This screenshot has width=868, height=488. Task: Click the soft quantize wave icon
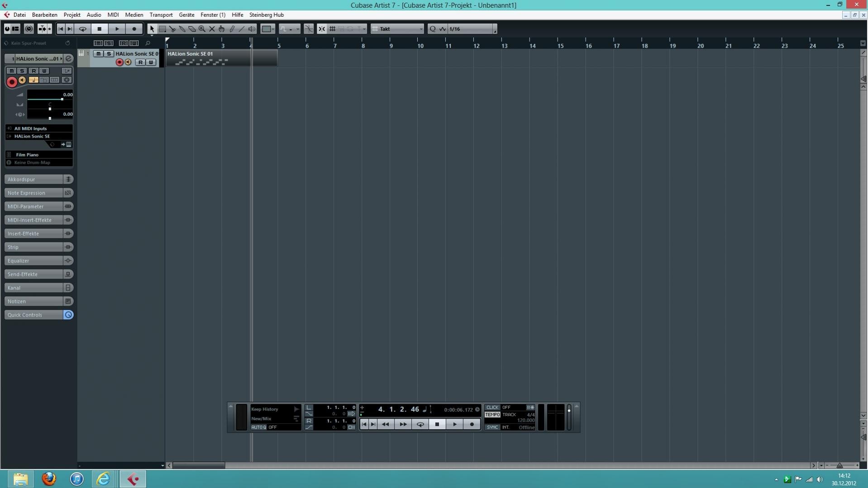442,29
